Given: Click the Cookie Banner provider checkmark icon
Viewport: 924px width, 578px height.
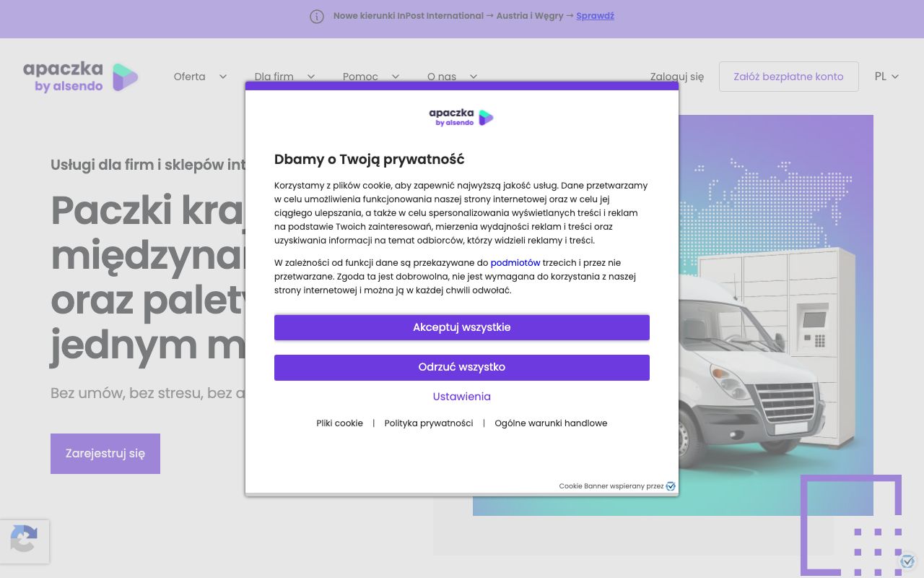Looking at the screenshot, I should (671, 486).
